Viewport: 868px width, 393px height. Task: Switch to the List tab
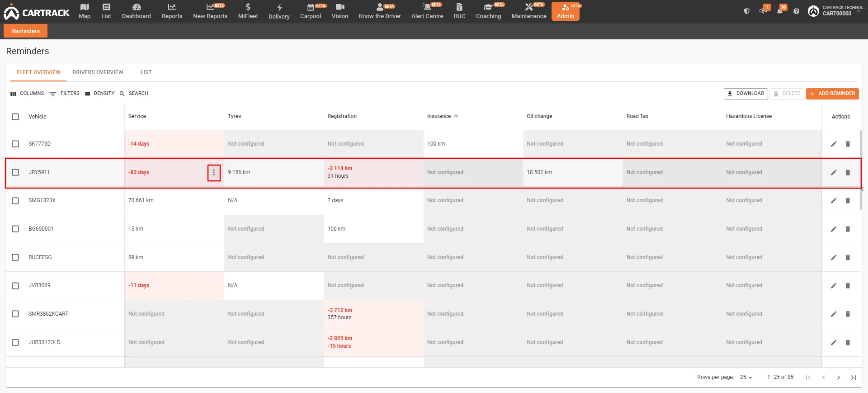click(x=146, y=72)
